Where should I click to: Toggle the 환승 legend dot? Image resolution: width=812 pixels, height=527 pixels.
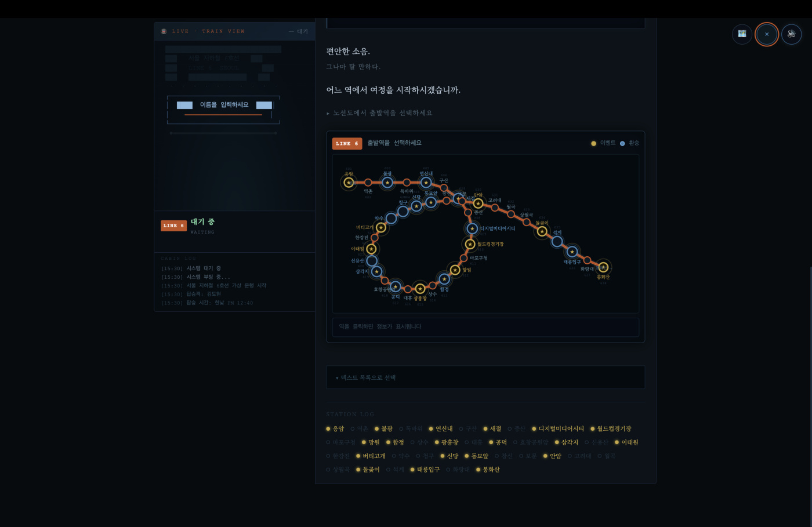[622, 143]
